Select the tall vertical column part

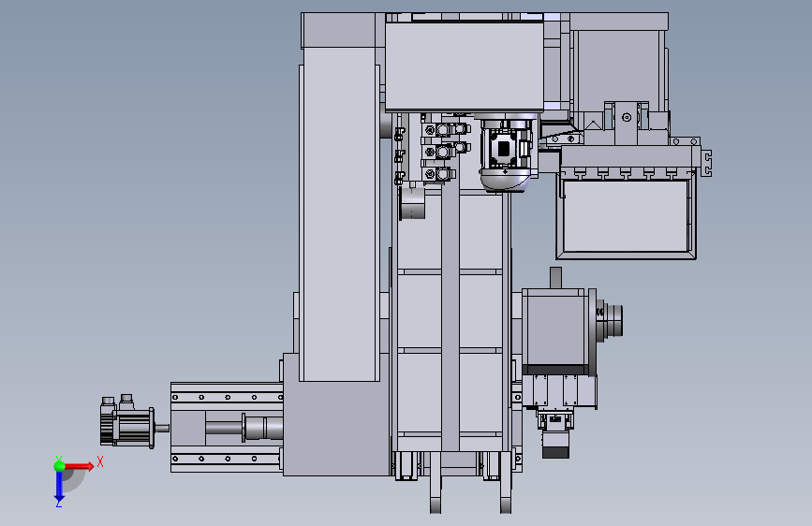[340, 214]
